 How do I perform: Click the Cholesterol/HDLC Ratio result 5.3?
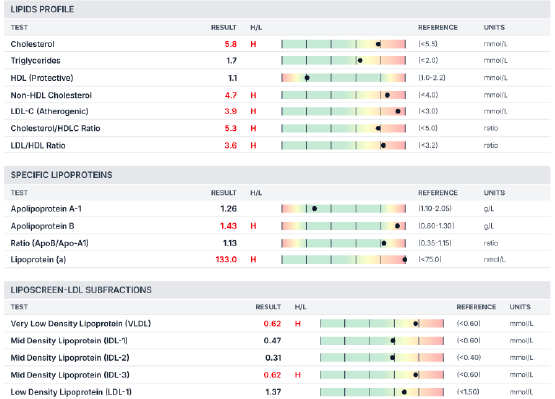[230, 128]
